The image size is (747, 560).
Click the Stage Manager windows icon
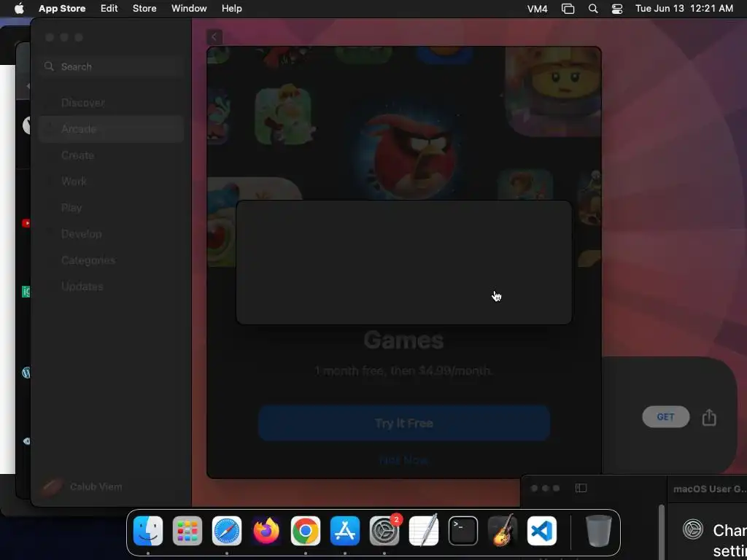coord(568,9)
